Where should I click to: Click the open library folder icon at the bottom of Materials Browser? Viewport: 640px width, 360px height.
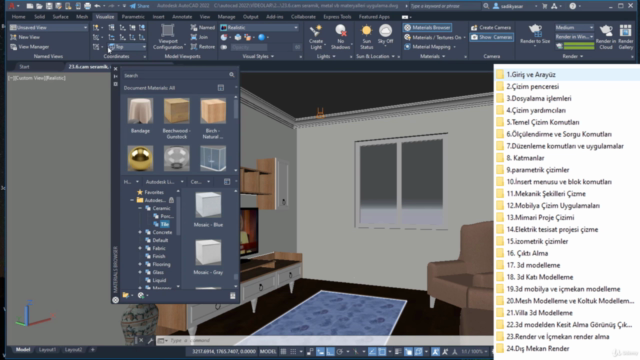(x=126, y=295)
